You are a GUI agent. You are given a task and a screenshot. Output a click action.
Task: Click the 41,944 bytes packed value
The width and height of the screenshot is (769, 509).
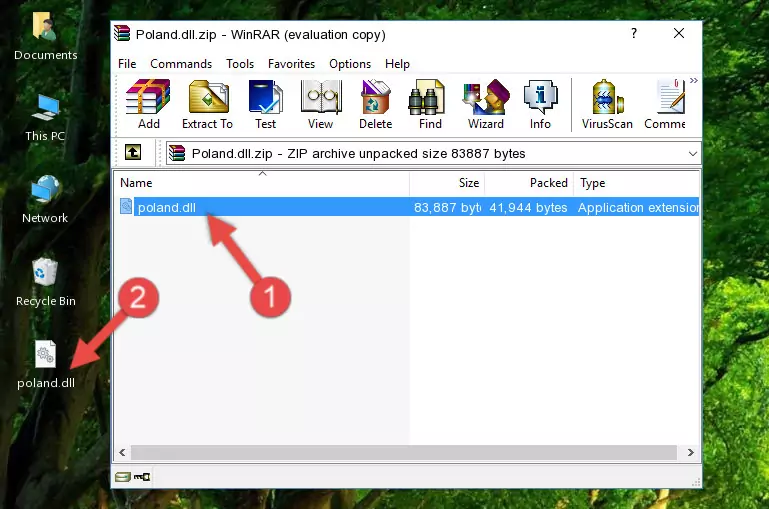tap(528, 207)
